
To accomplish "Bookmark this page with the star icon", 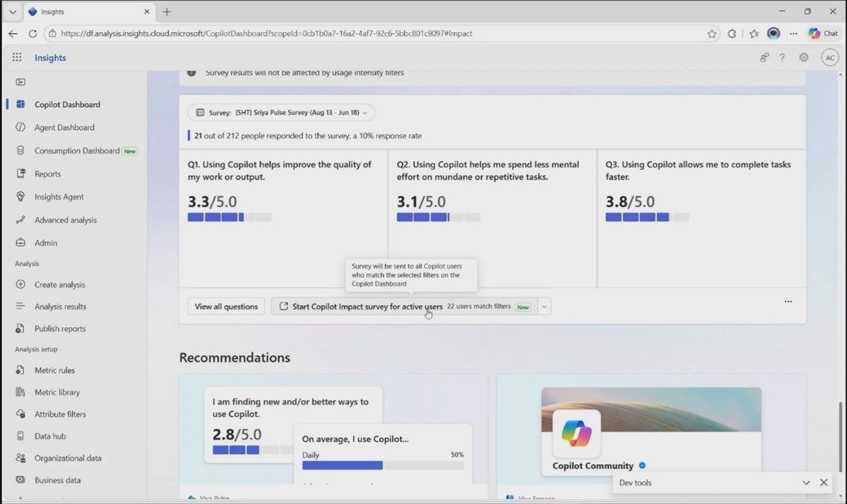I will (x=712, y=33).
